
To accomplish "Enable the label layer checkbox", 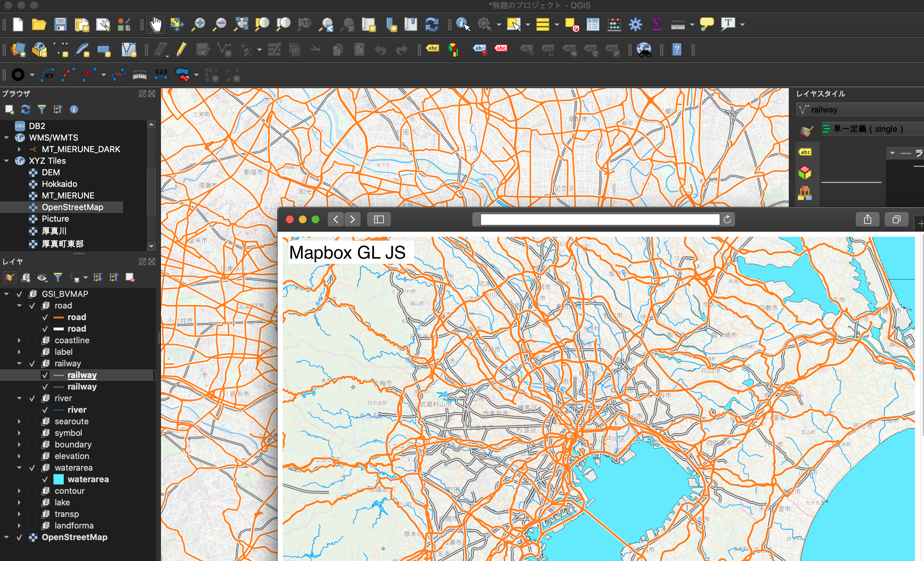I will coord(32,352).
